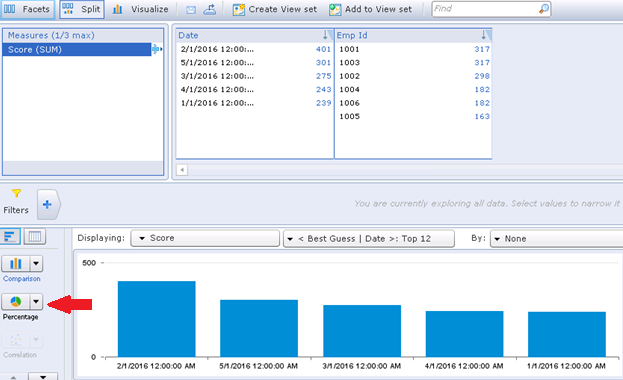Click the Correlation scatter chart icon
The height and width of the screenshot is (380, 623).
tap(15, 340)
